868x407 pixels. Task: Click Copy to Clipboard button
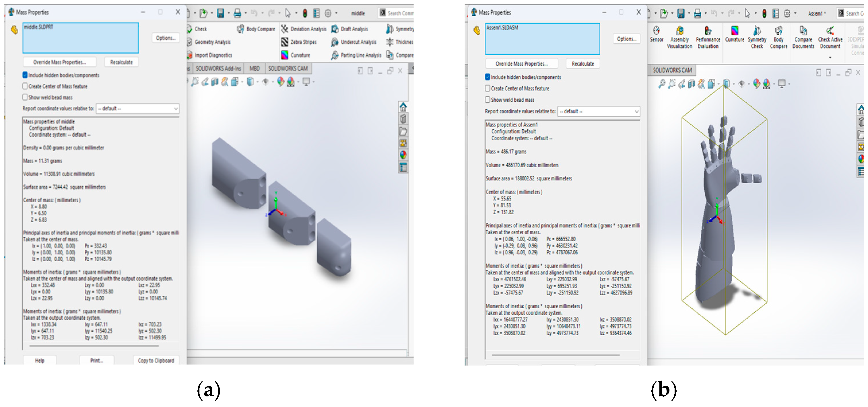click(156, 361)
